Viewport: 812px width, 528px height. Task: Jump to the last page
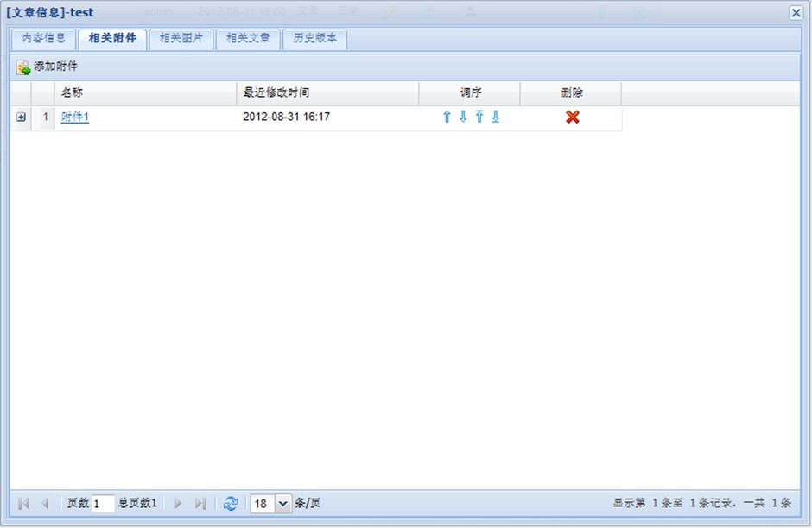click(x=200, y=503)
